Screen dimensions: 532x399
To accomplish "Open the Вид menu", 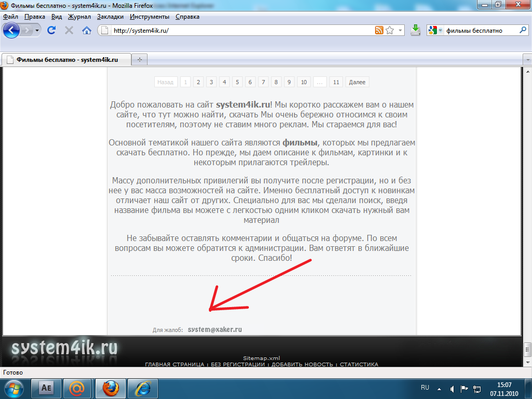I will [x=57, y=17].
